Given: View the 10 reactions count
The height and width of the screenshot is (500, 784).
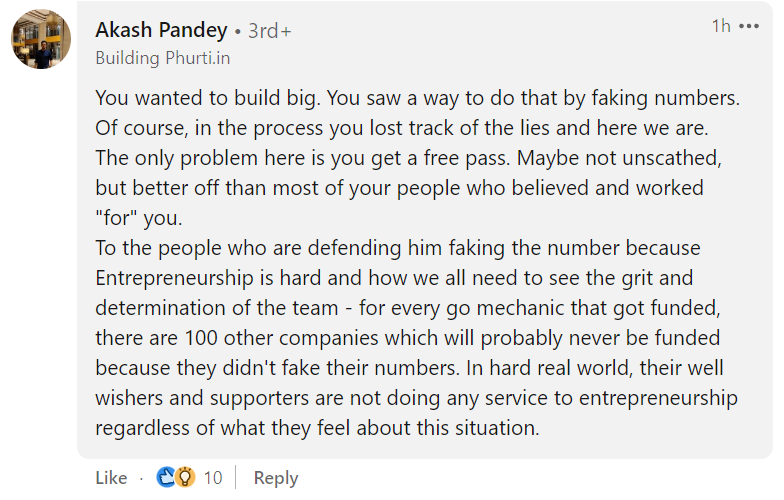Looking at the screenshot, I should (212, 478).
